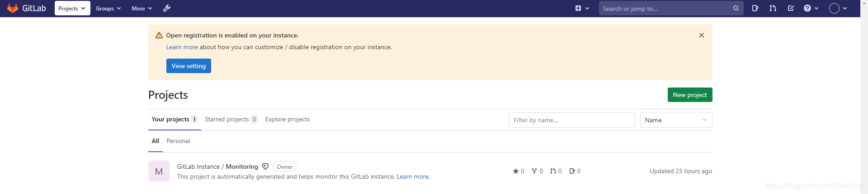
Task: Expand the Projects dropdown menu
Action: pos(72,8)
